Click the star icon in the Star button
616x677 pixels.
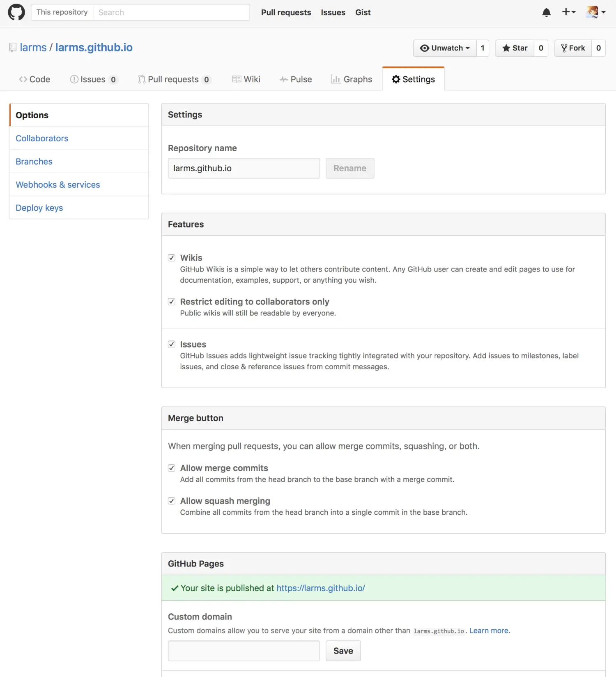506,48
